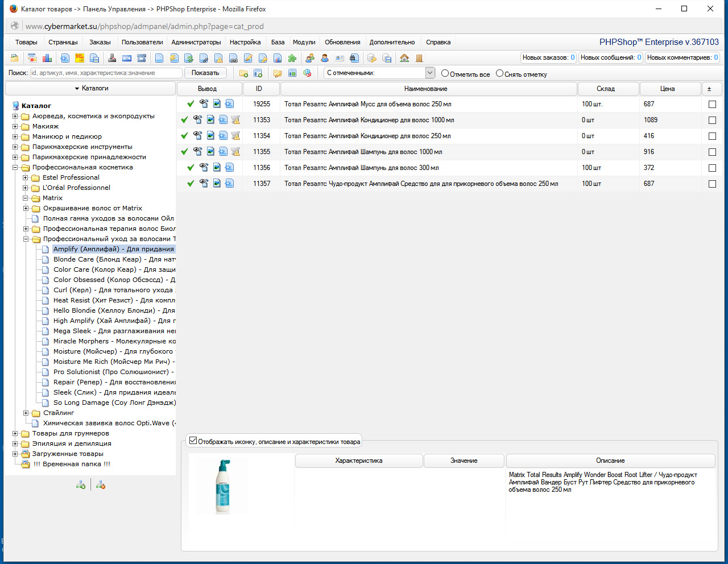The width and height of the screenshot is (728, 564).
Task: Select the Blonde Care (Блонд Кеар) category
Action: coord(114,259)
